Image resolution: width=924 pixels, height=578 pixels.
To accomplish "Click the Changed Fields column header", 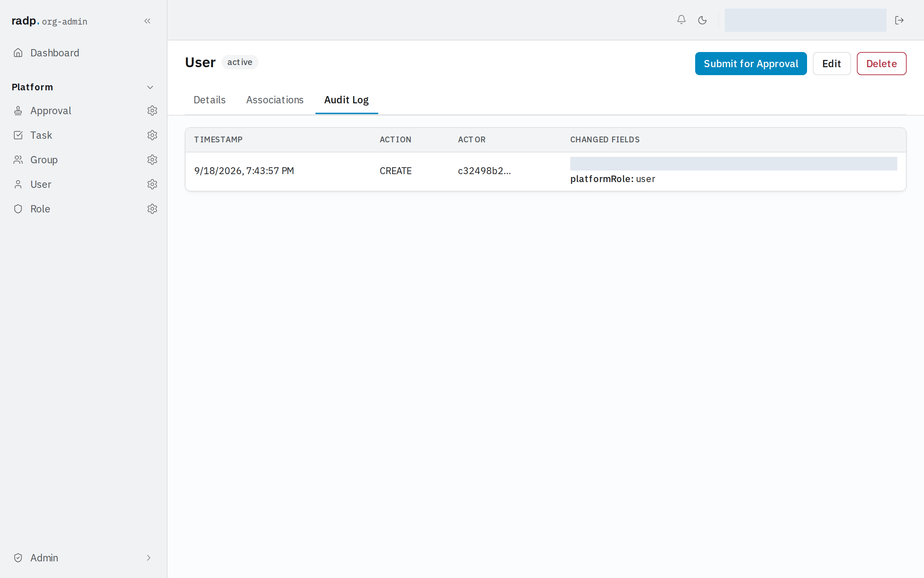I will tap(605, 139).
